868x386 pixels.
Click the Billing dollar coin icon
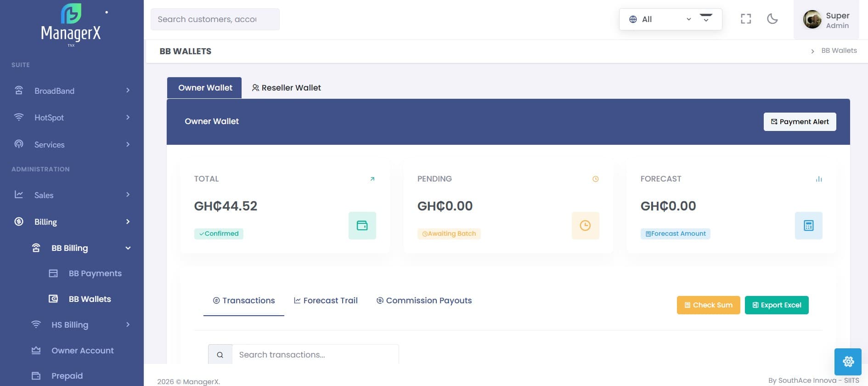[x=19, y=221]
